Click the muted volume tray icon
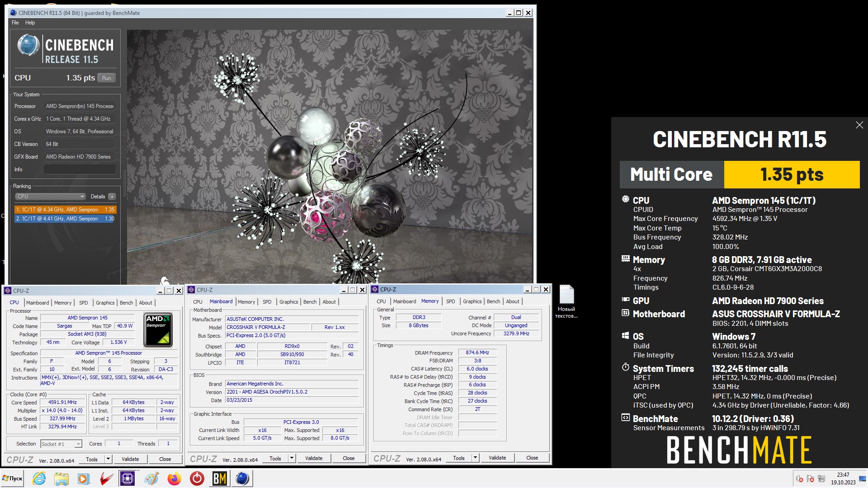The width and height of the screenshot is (868, 488). click(x=799, y=479)
